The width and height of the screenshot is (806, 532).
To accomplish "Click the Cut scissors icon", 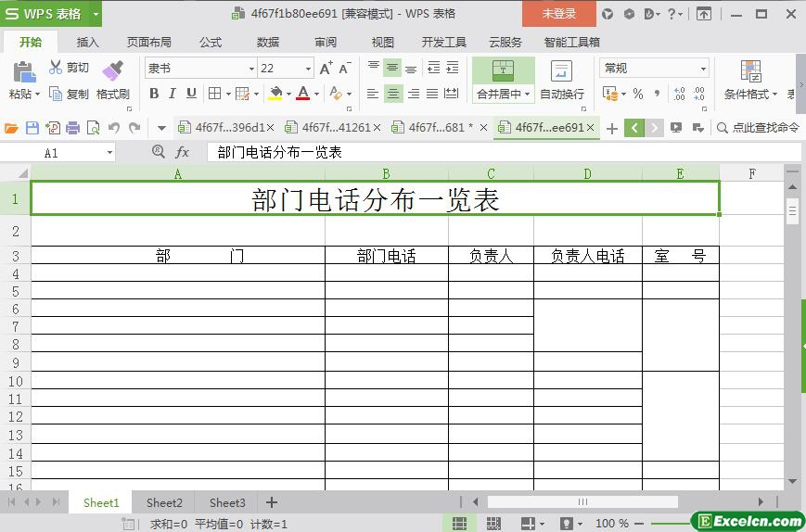I will point(55,68).
